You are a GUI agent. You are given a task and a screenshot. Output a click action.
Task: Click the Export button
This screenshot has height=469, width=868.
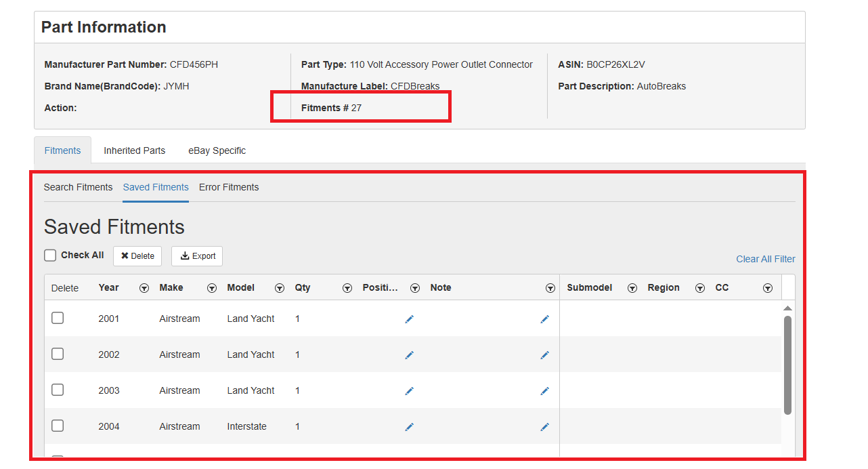pos(197,256)
